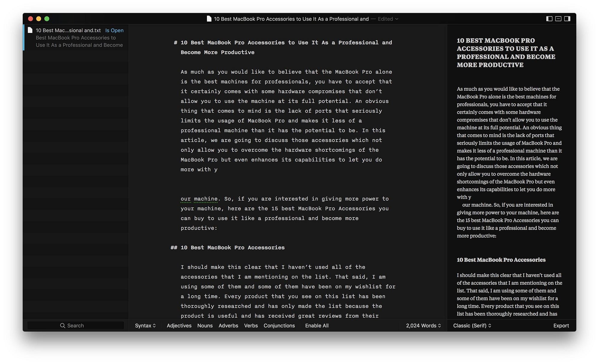Click the Export button
This screenshot has width=599, height=364.
tap(561, 325)
